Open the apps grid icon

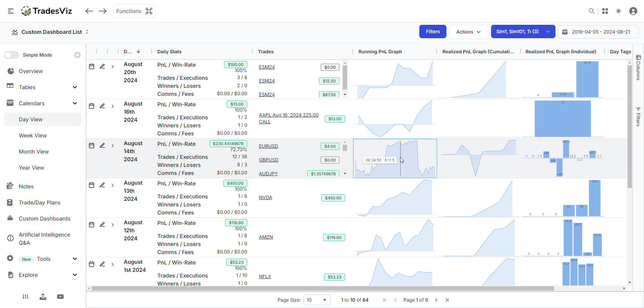(605, 11)
